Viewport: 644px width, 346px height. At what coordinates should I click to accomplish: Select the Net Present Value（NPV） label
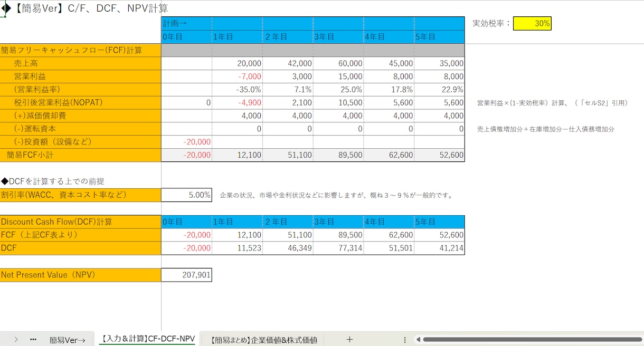coord(80,275)
